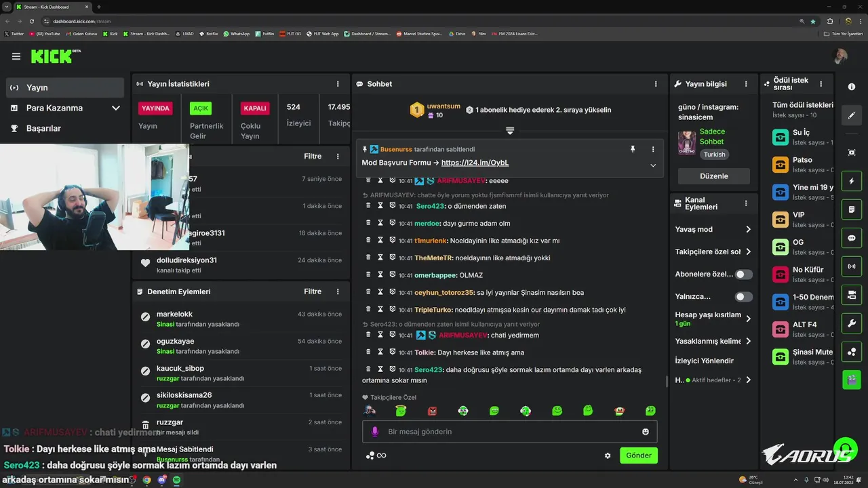Click the Bir mesaj gönderin input field
This screenshot has width=868, height=488.
coord(510,432)
